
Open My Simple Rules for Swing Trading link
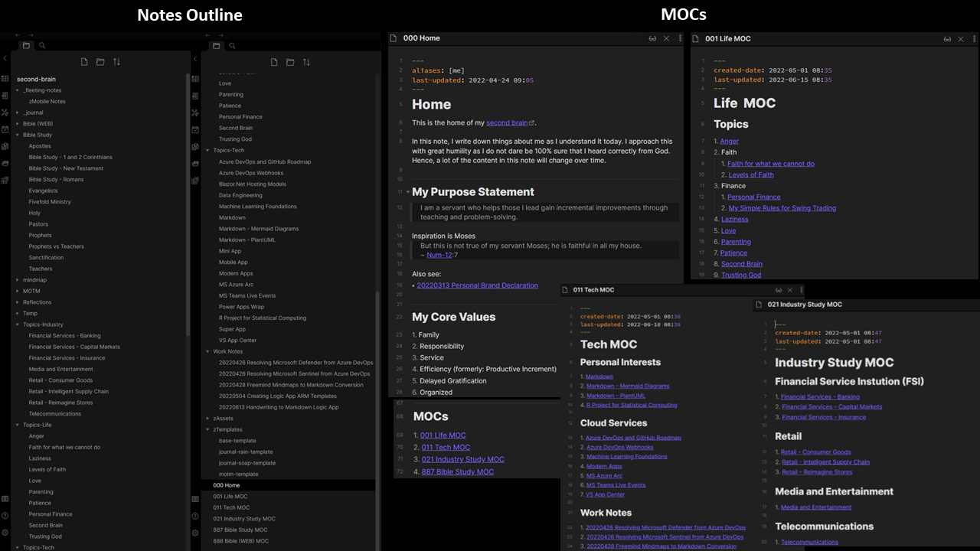coord(782,208)
